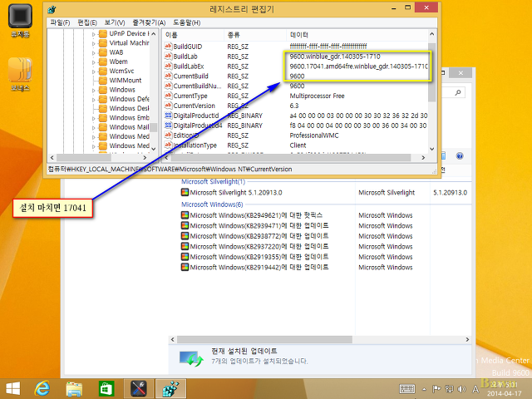
Task: Open the volume tray icon
Action: tap(461, 389)
